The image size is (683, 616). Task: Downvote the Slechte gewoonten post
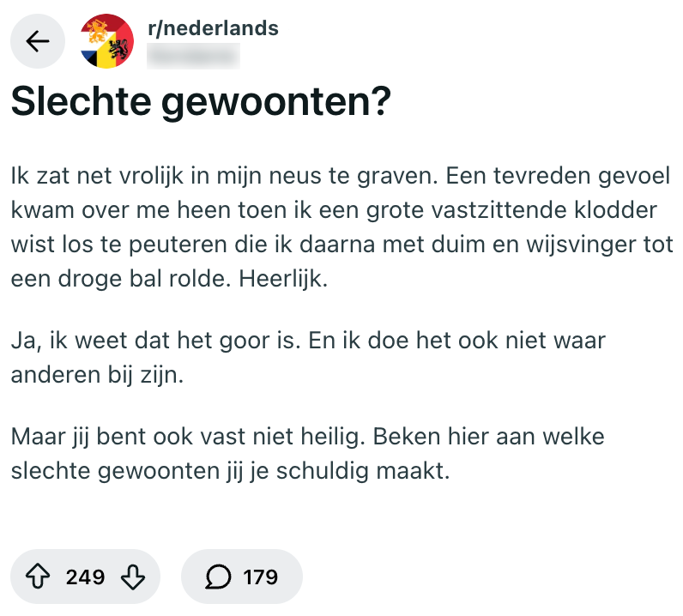(x=134, y=577)
